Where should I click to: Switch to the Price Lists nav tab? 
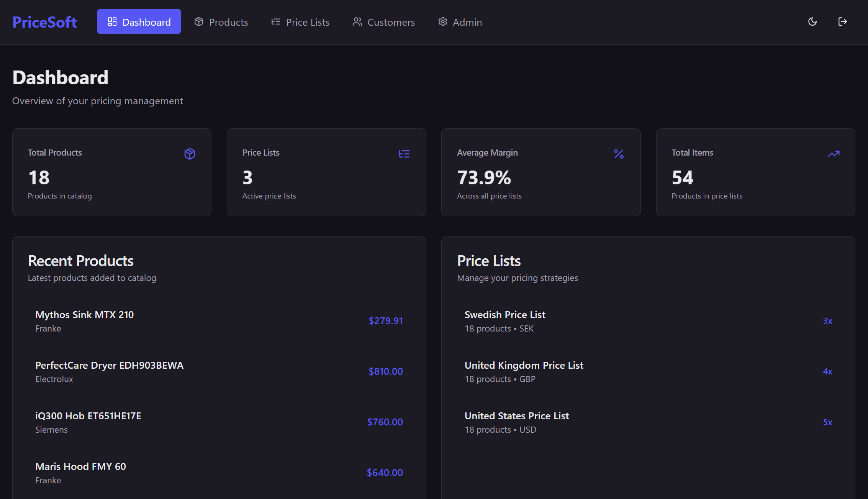pyautogui.click(x=300, y=22)
